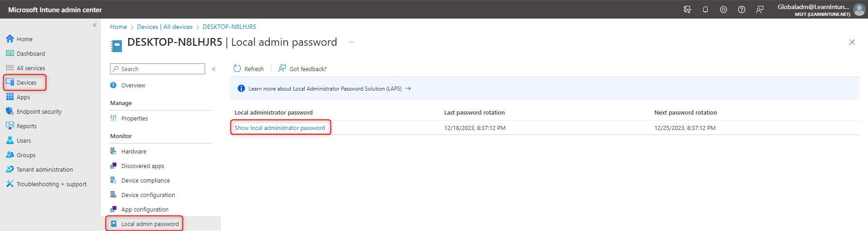Open Endpoint security in sidebar
This screenshot has height=231, width=868.
click(x=39, y=111)
